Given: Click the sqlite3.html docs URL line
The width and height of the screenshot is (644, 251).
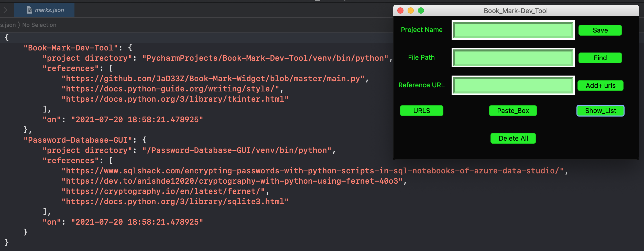Looking at the screenshot, I should coord(175,202).
